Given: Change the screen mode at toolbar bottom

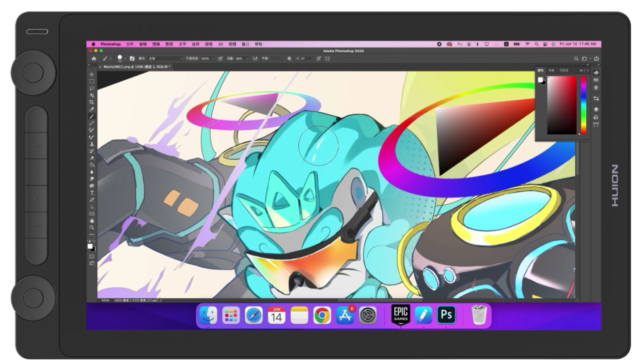Looking at the screenshot, I should [92, 263].
